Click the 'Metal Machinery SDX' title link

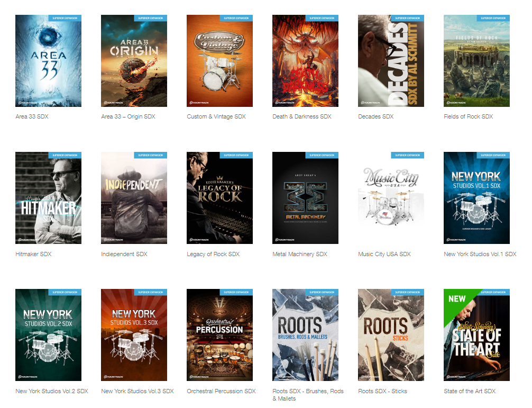click(x=300, y=254)
